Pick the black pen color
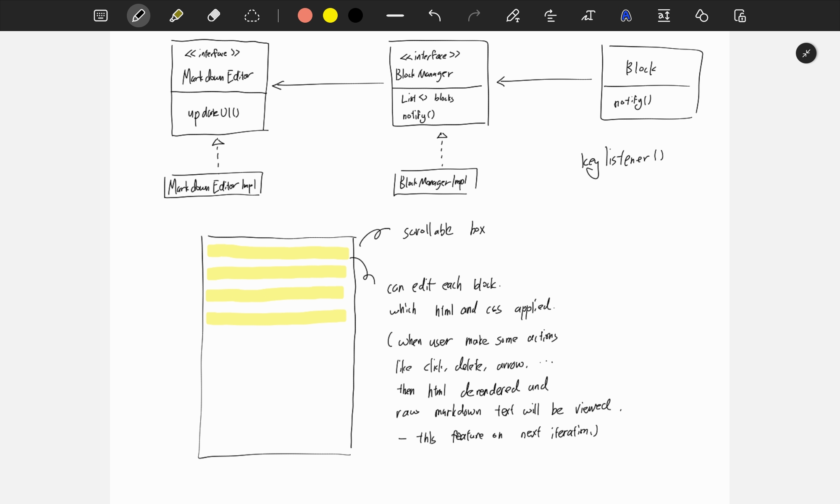 [x=355, y=16]
